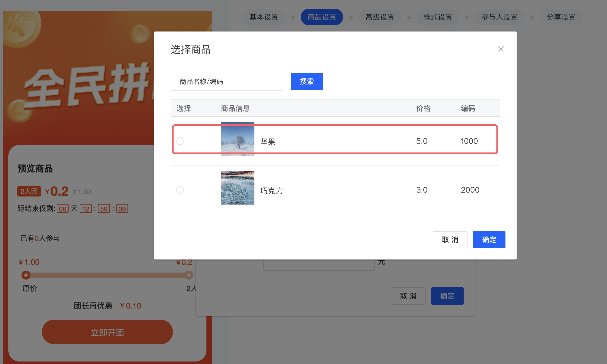Click the 原价 slider handle

point(26,275)
